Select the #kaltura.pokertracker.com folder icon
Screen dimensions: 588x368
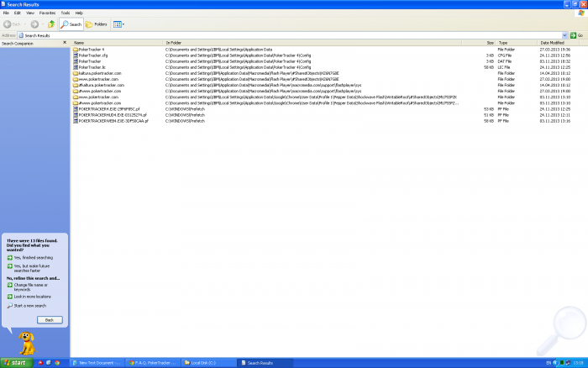(x=76, y=85)
